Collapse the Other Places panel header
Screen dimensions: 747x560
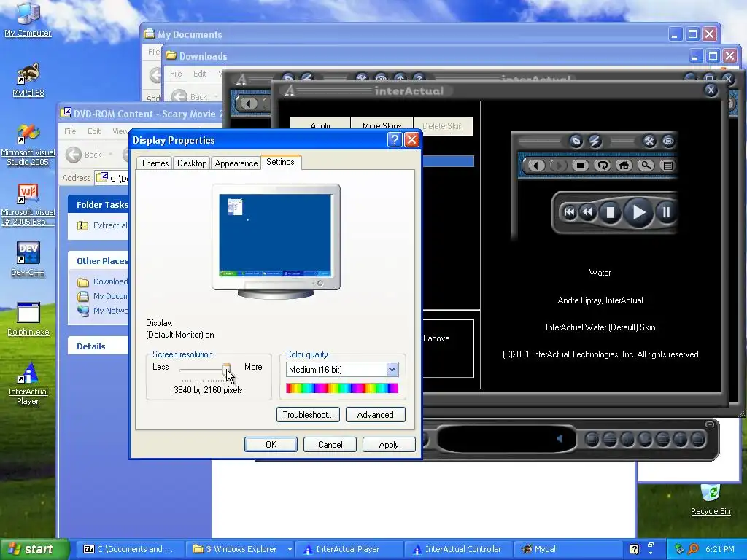[x=98, y=260]
